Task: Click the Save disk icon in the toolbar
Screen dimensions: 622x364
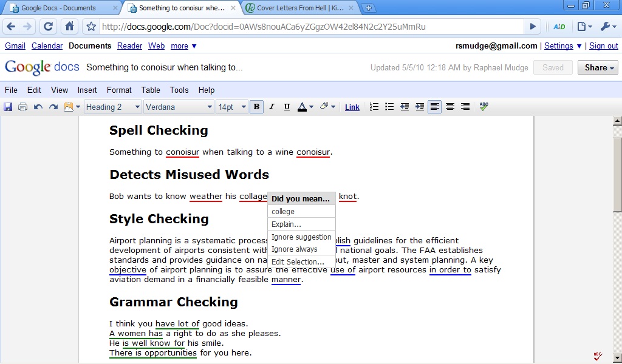Action: 9,107
